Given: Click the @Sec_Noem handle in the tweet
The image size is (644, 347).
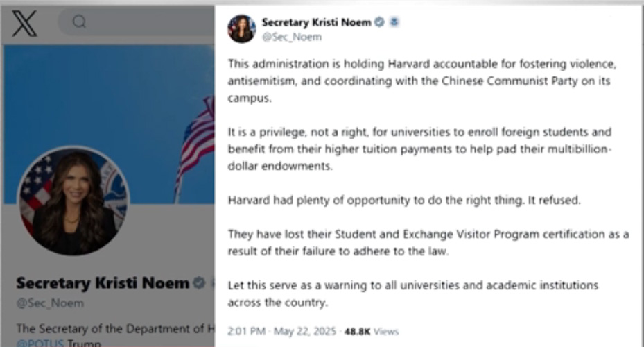Looking at the screenshot, I should click(x=281, y=37).
